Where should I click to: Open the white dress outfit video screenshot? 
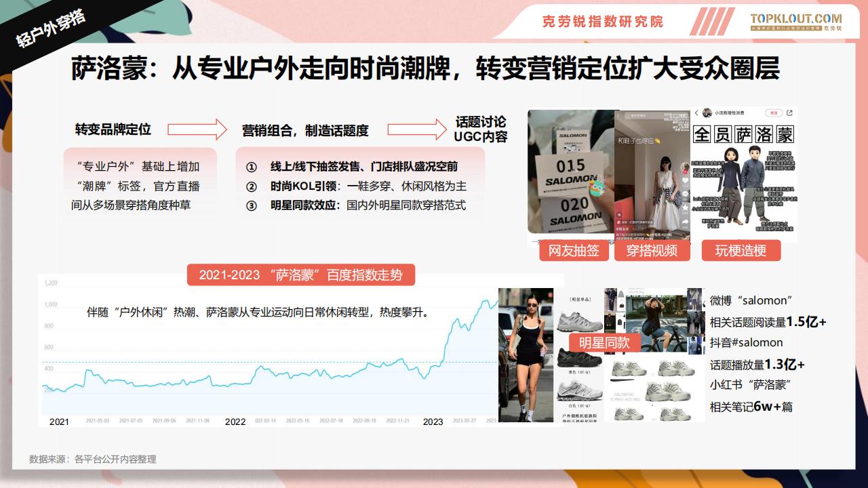click(652, 176)
